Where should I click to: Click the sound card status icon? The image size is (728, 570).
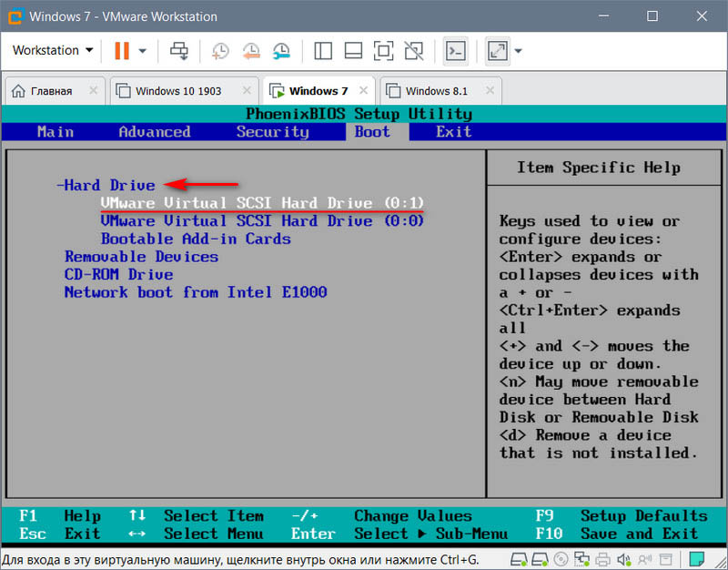[x=623, y=559]
